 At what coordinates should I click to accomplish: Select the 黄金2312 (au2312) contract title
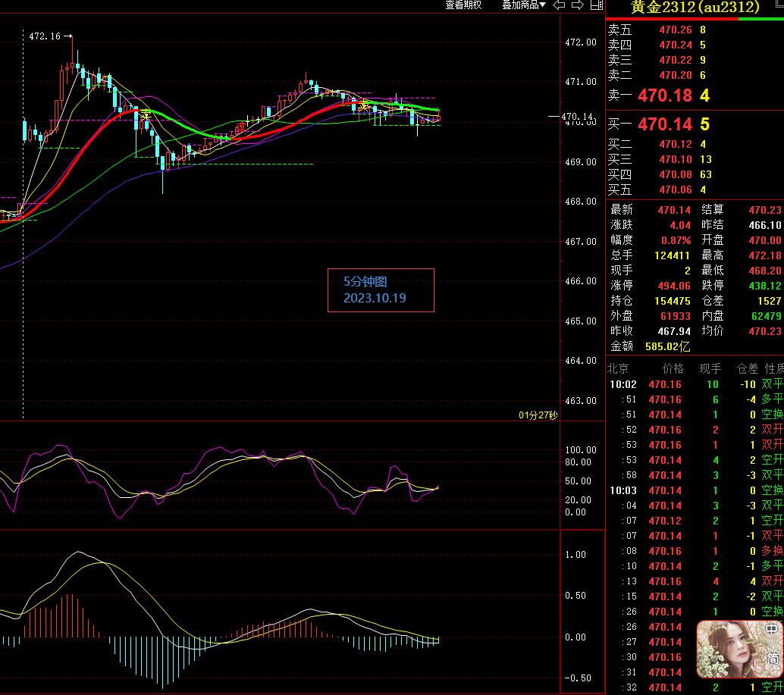click(x=695, y=8)
